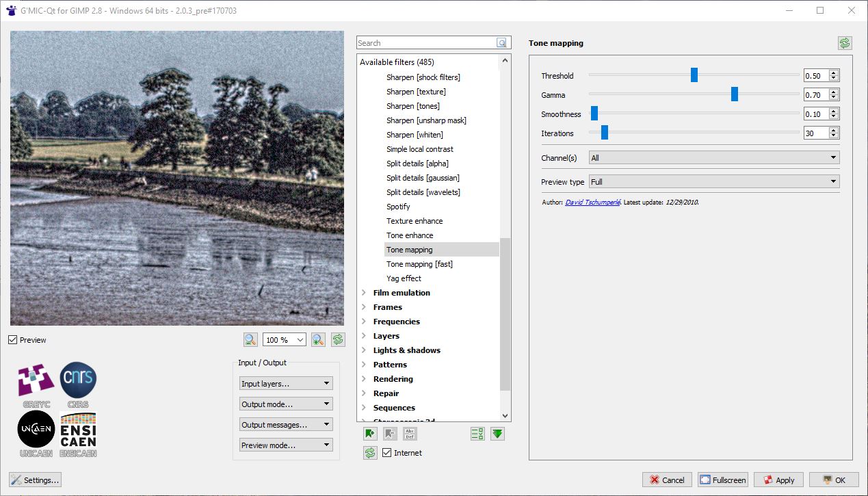Viewport: 868px width, 496px height.
Task: Select the Spotify filter
Action: pyautogui.click(x=398, y=207)
